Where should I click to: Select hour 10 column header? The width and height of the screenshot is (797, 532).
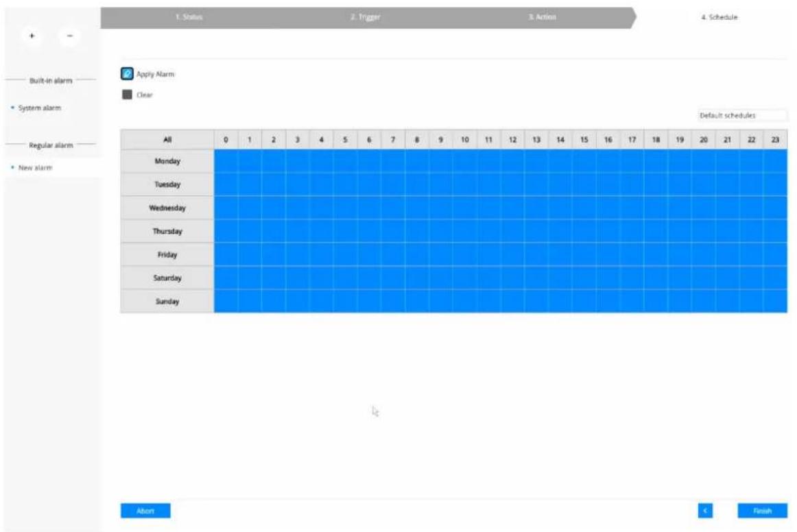[x=464, y=140]
